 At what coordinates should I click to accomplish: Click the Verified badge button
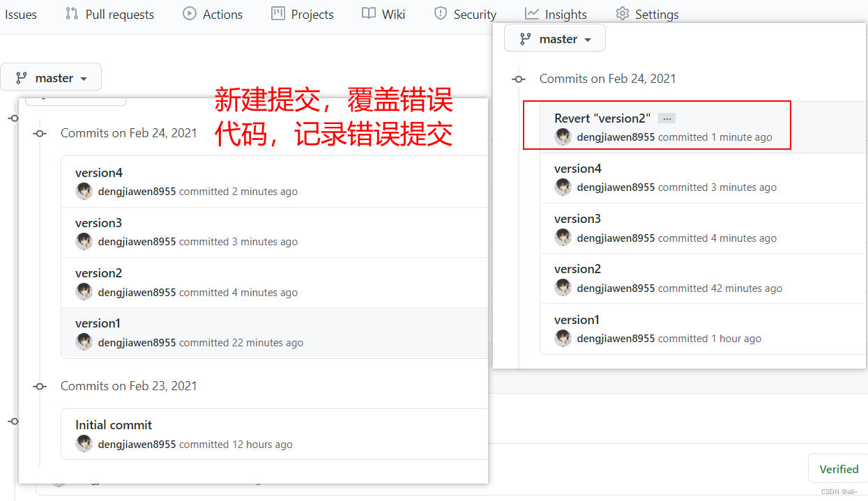tap(839, 469)
